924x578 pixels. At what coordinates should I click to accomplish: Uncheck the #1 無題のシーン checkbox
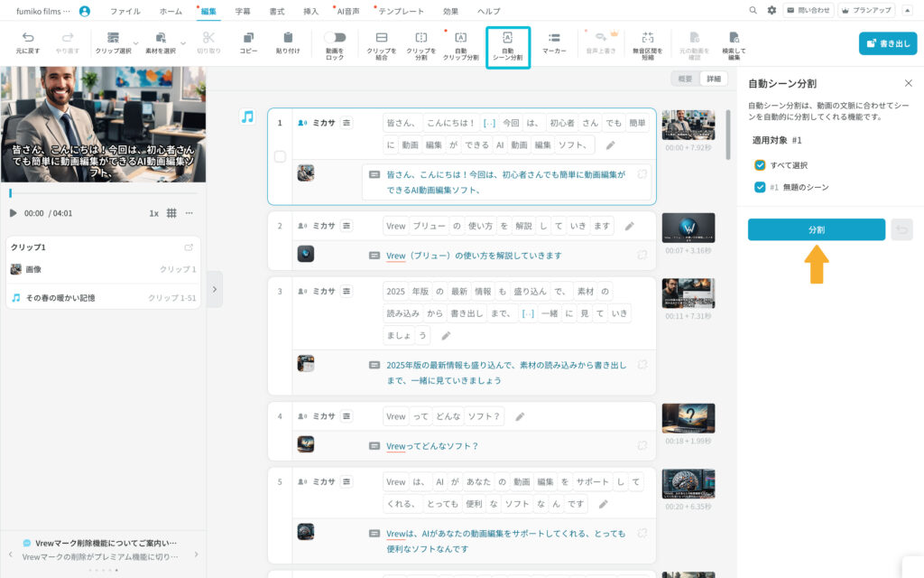click(760, 187)
